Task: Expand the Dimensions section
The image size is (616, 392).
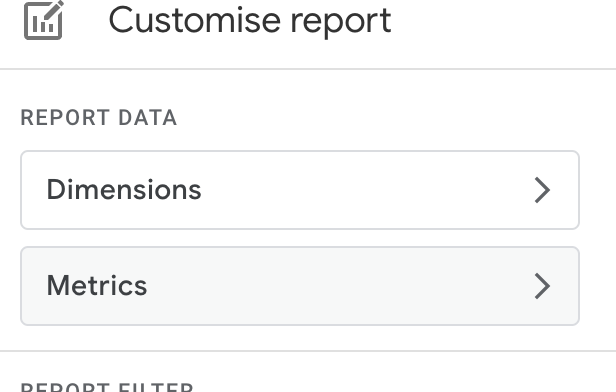Action: pyautogui.click(x=300, y=190)
